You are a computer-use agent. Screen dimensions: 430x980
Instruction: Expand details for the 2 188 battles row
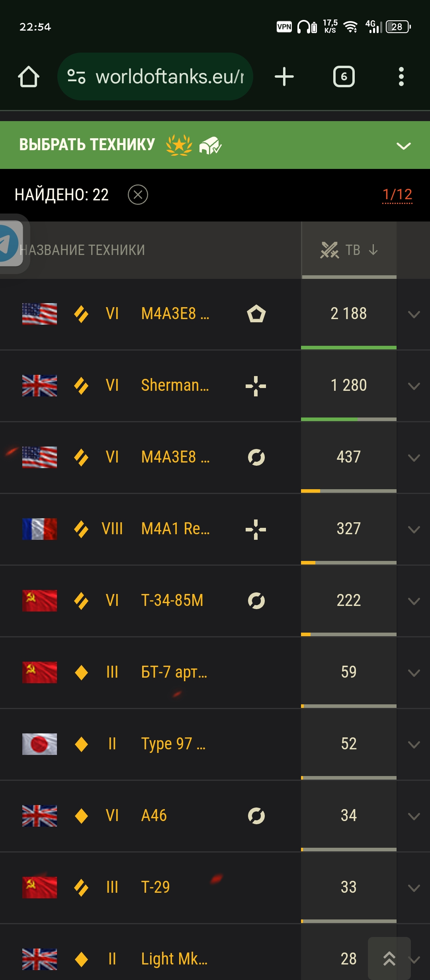point(414,314)
